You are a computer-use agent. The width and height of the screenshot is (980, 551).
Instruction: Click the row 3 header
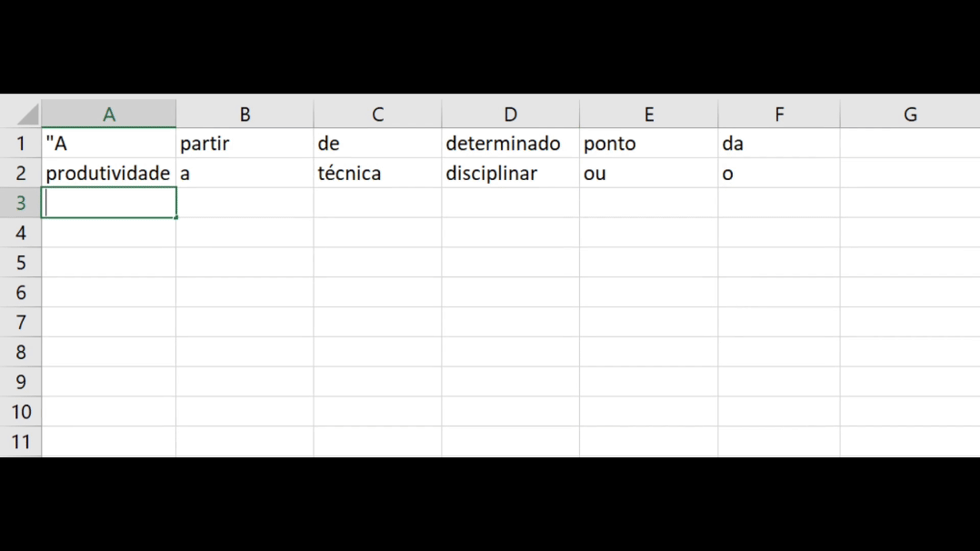point(21,204)
